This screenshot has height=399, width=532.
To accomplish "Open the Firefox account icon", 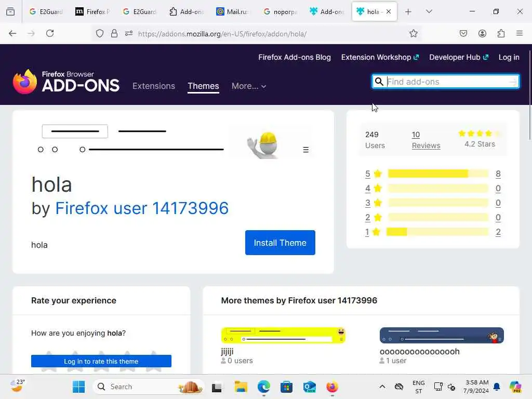I will pos(482,33).
